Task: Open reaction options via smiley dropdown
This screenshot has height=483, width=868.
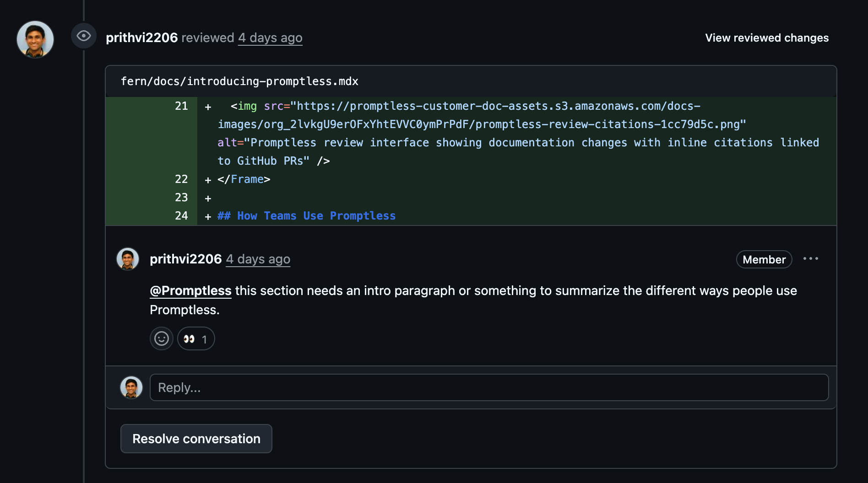Action: [x=161, y=338]
